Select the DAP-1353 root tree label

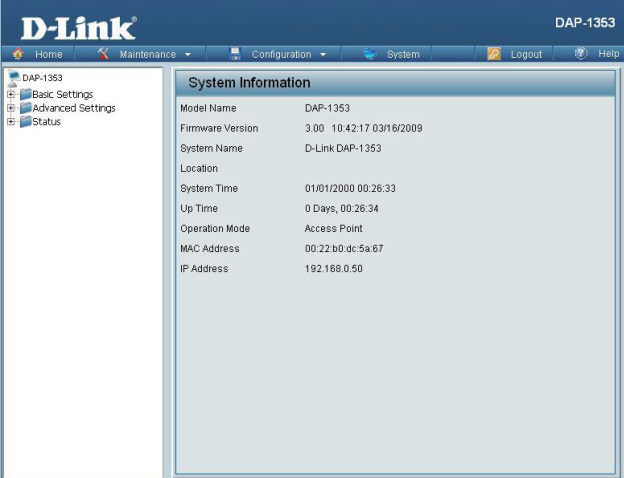pyautogui.click(x=42, y=78)
